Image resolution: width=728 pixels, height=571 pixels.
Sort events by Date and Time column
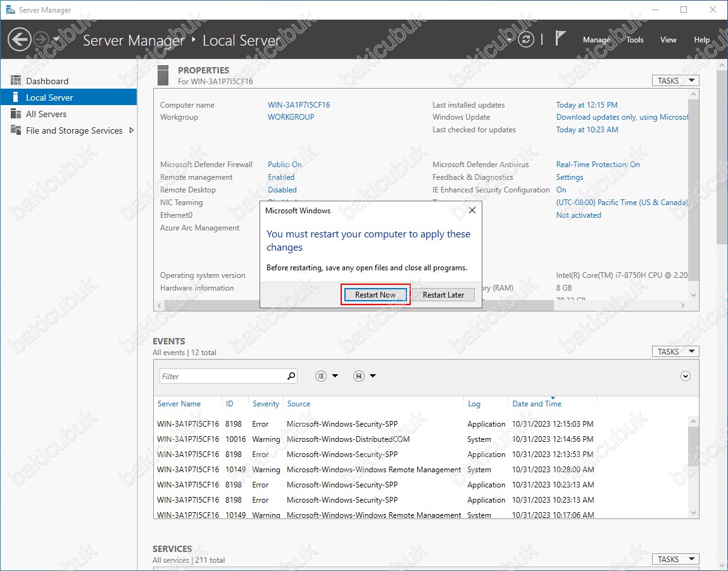coord(537,404)
